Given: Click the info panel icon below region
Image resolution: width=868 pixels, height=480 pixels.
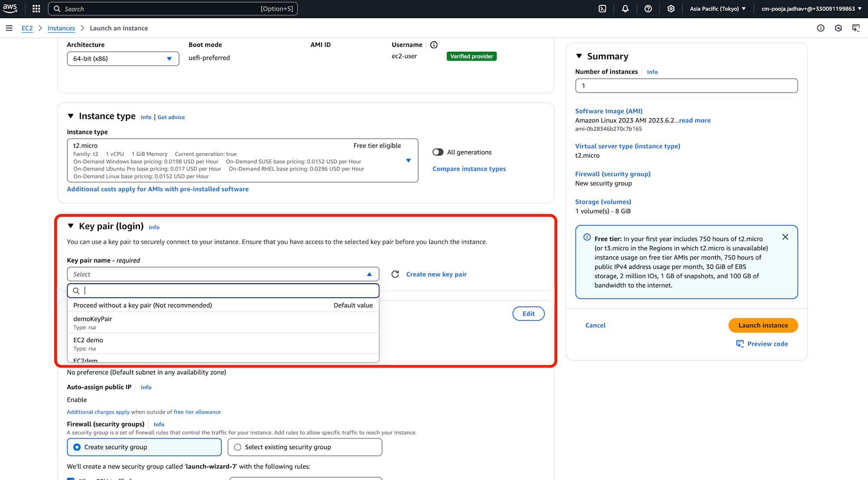Looking at the screenshot, I should click(x=821, y=28).
